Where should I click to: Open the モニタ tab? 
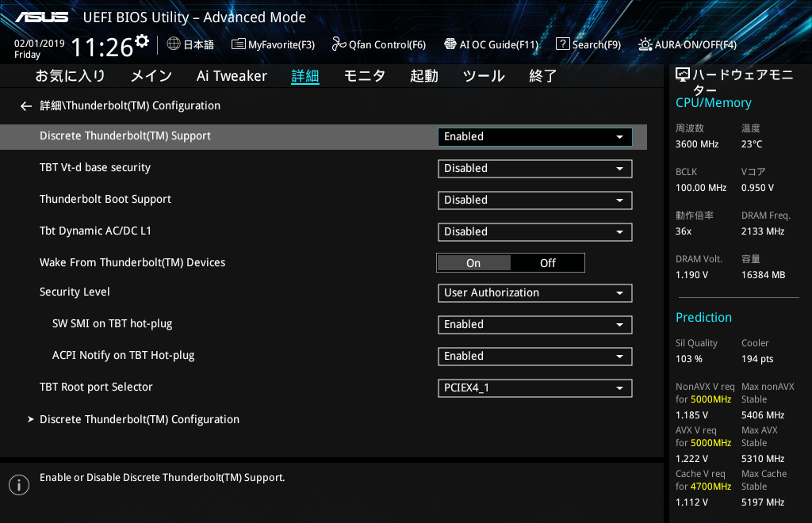pos(365,76)
